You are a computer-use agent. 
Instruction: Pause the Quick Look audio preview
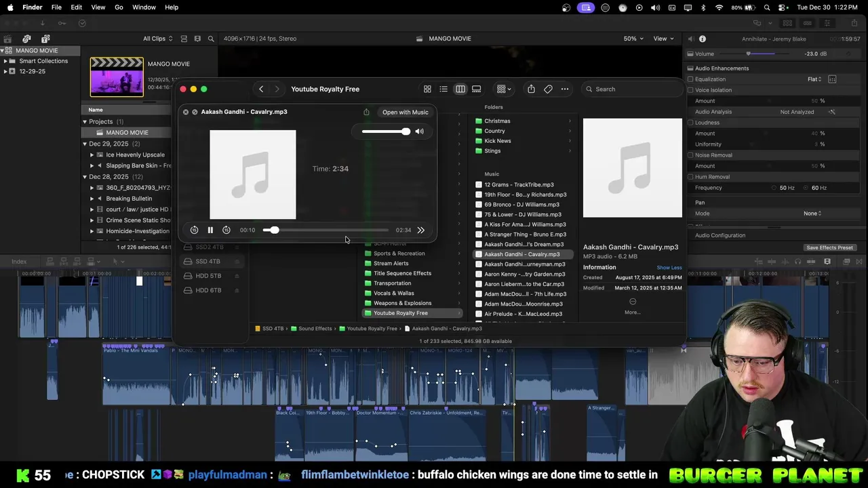210,230
